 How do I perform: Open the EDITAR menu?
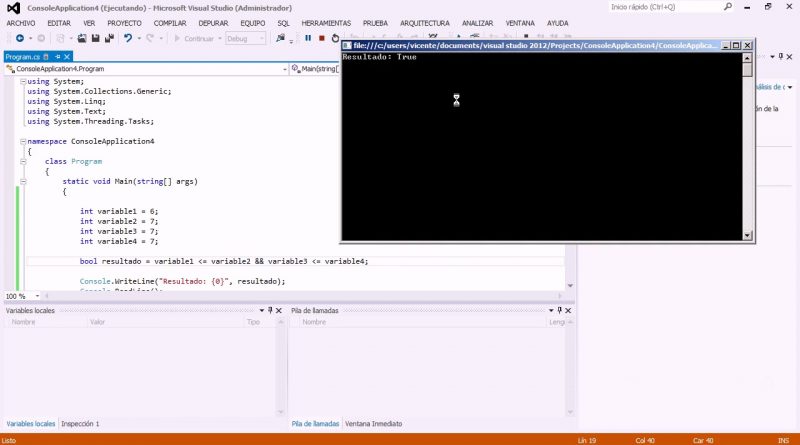59,23
